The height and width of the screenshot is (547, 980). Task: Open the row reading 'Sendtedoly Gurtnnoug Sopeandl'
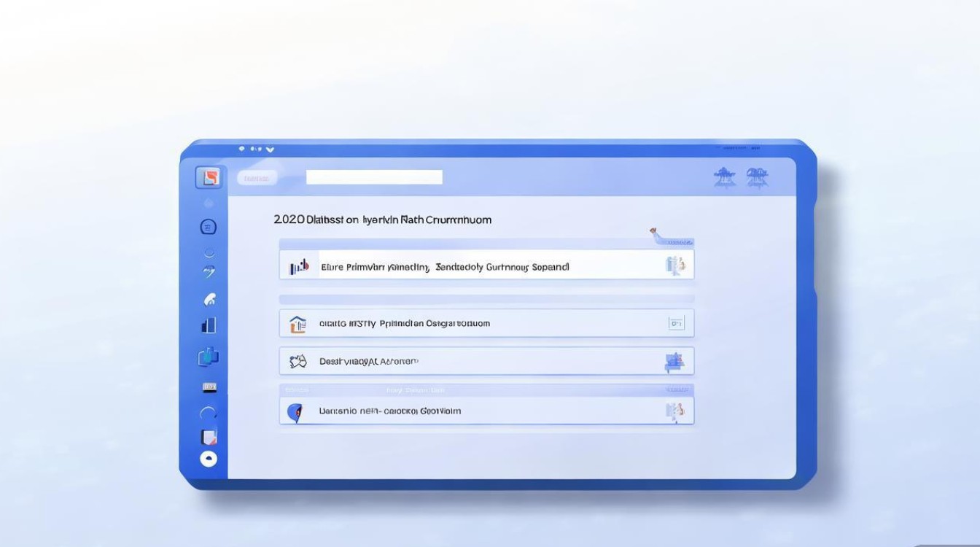[x=486, y=265]
